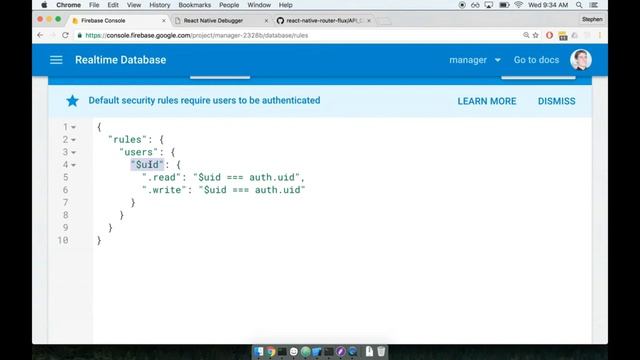
Task: Open the smiley face app in the dock
Action: (x=293, y=351)
